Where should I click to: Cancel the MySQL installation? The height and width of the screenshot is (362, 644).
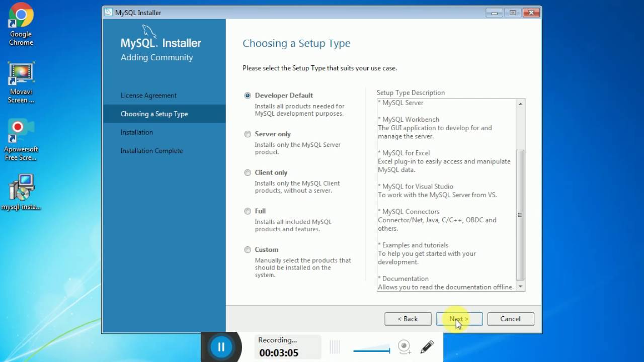pyautogui.click(x=510, y=319)
